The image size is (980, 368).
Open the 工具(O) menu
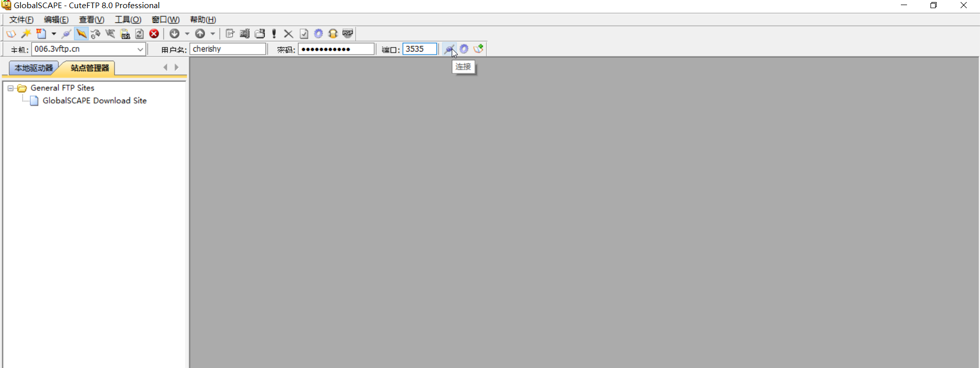click(x=128, y=19)
